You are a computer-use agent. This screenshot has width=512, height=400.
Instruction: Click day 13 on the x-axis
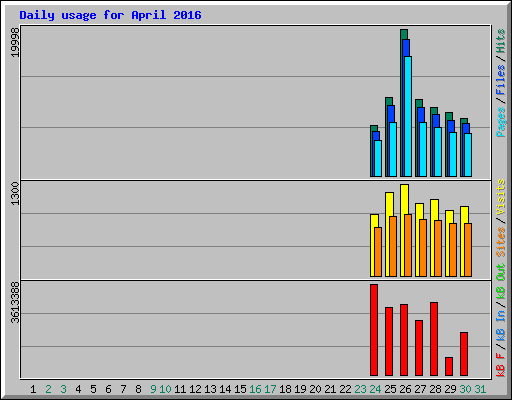(x=210, y=389)
